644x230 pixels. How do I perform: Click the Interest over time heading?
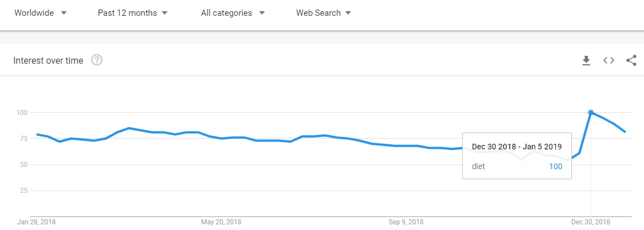pyautogui.click(x=48, y=60)
